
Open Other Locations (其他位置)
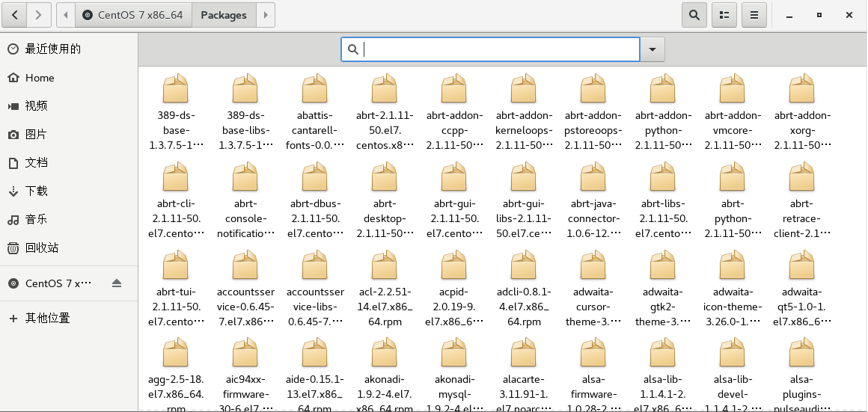click(69, 318)
